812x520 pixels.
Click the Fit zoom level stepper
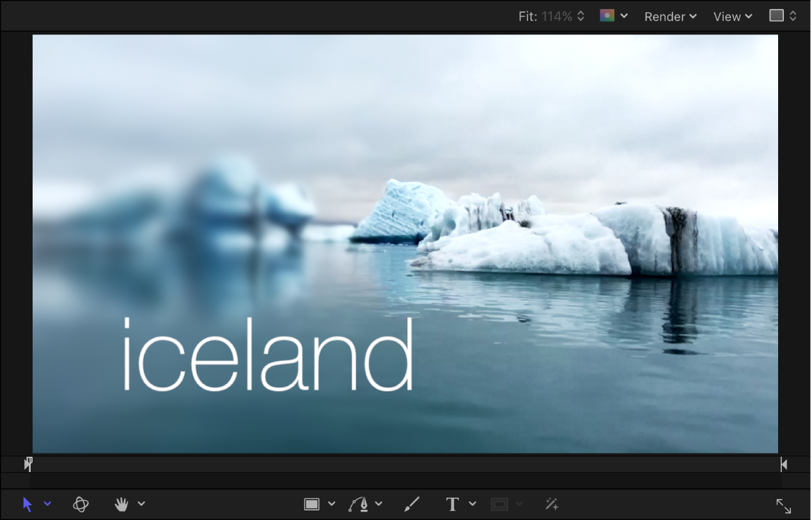click(x=581, y=16)
